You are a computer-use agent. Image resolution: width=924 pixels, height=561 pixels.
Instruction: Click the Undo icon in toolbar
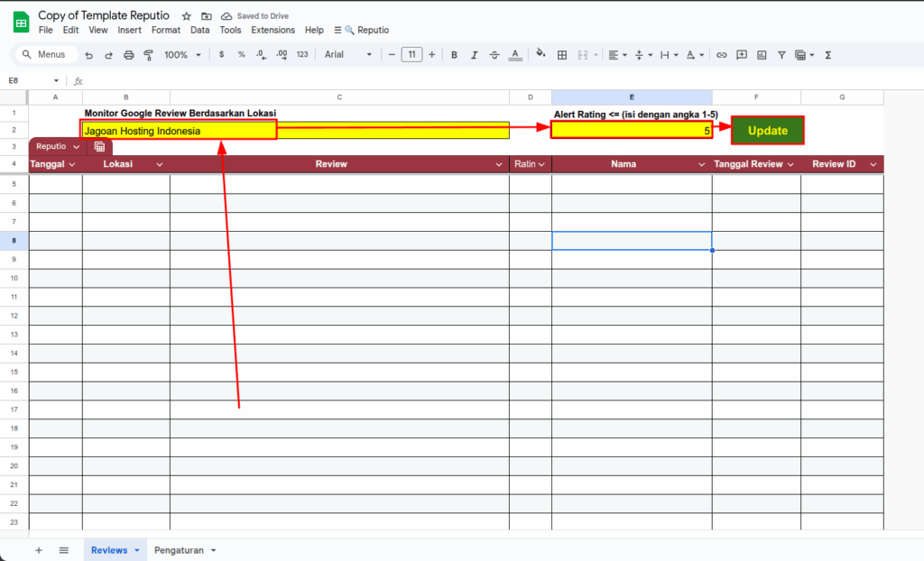(88, 55)
